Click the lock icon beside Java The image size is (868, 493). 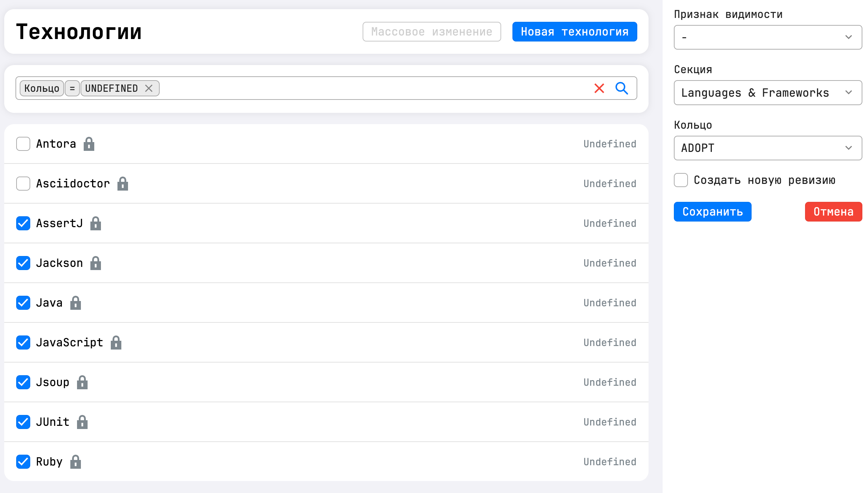coord(76,303)
